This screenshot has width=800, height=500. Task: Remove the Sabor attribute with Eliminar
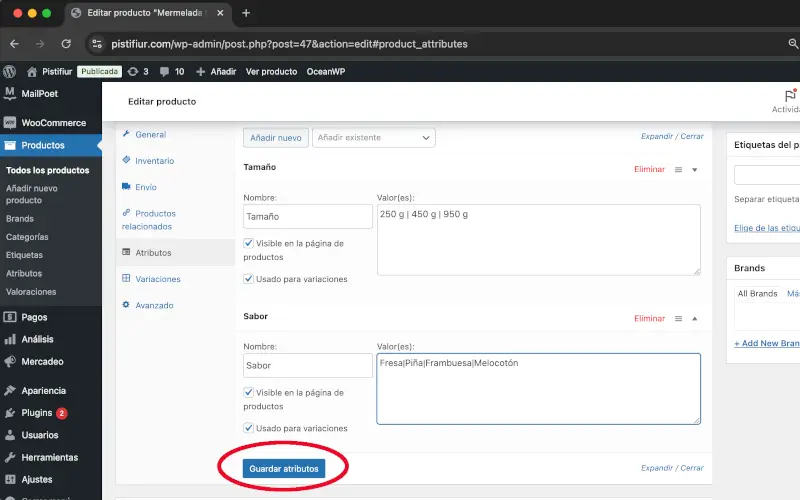[x=649, y=318]
